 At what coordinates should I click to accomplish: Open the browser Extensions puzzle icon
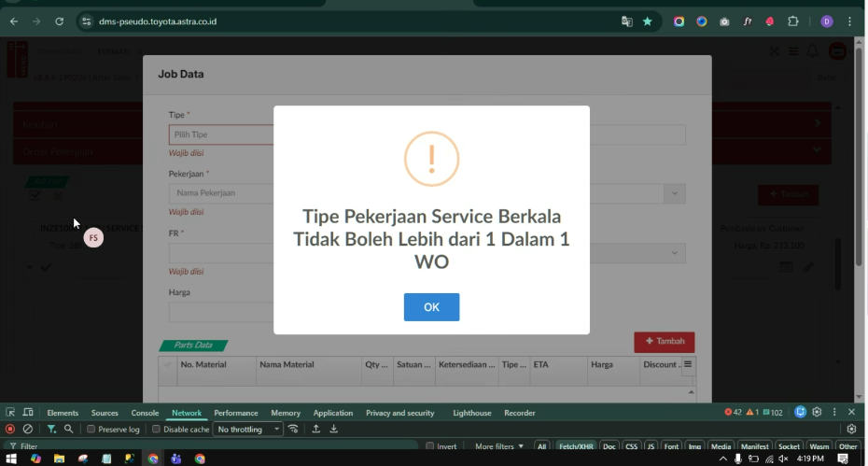[x=793, y=21]
